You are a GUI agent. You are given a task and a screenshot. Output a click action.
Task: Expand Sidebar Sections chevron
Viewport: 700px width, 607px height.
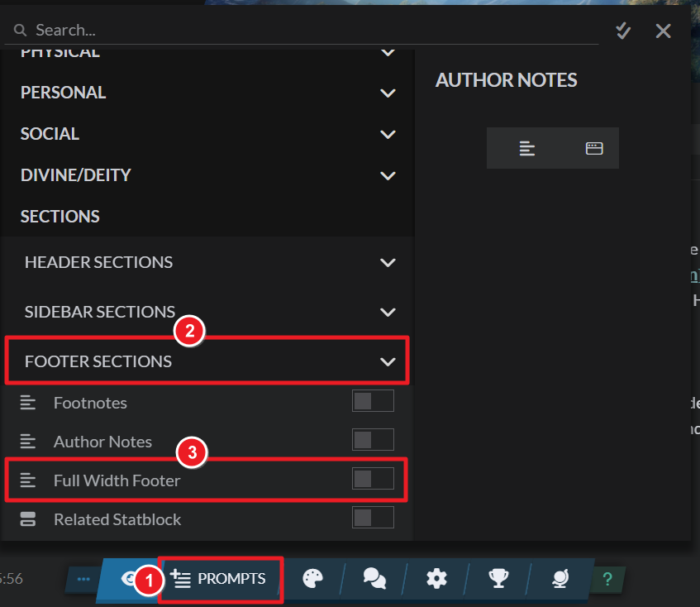pyautogui.click(x=388, y=312)
